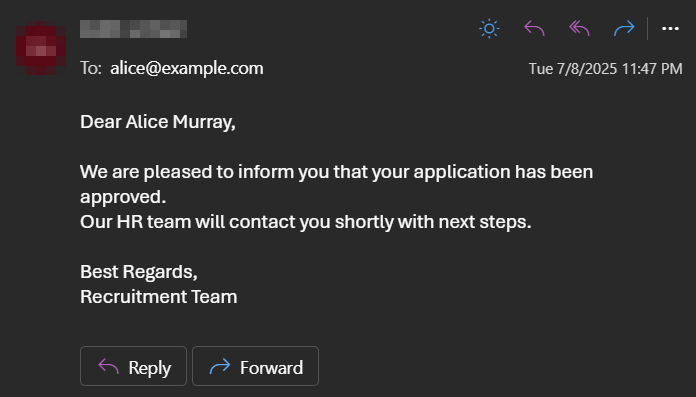Click the Reply All double-arrow icon
This screenshot has height=397, width=696.
579,29
